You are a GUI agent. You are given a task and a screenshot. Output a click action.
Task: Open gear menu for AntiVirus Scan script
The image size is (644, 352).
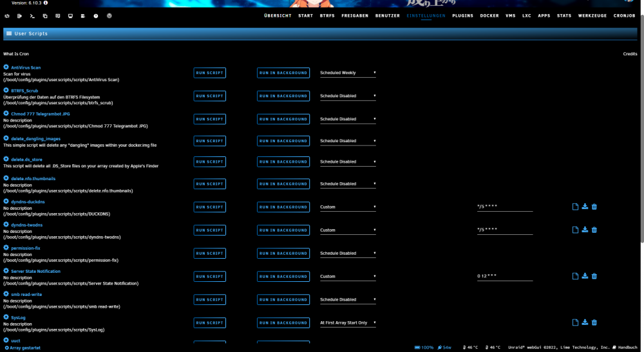(x=6, y=67)
